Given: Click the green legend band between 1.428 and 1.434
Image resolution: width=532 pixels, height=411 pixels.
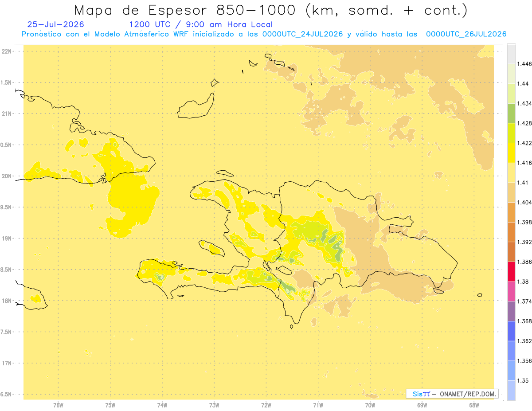Looking at the screenshot, I should [511, 113].
